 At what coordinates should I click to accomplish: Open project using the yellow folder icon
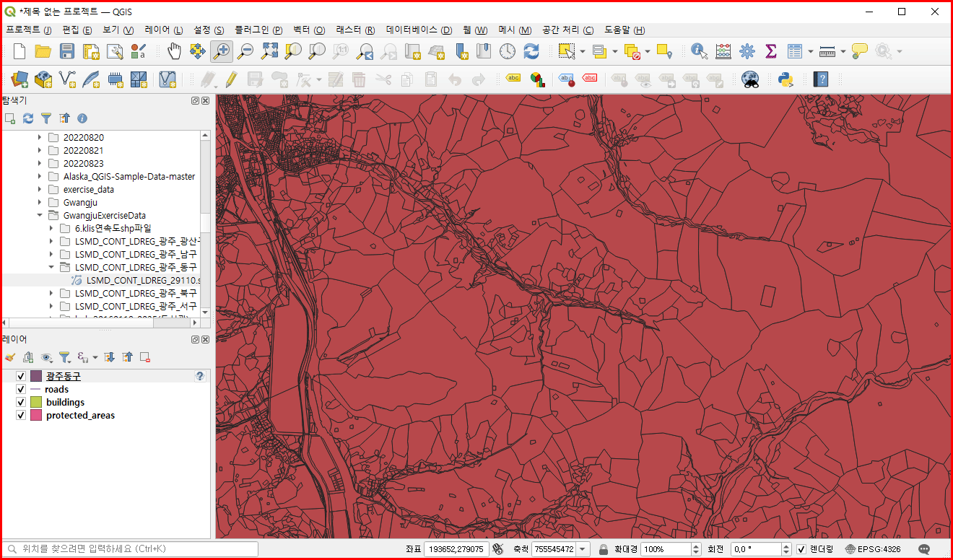point(43,51)
